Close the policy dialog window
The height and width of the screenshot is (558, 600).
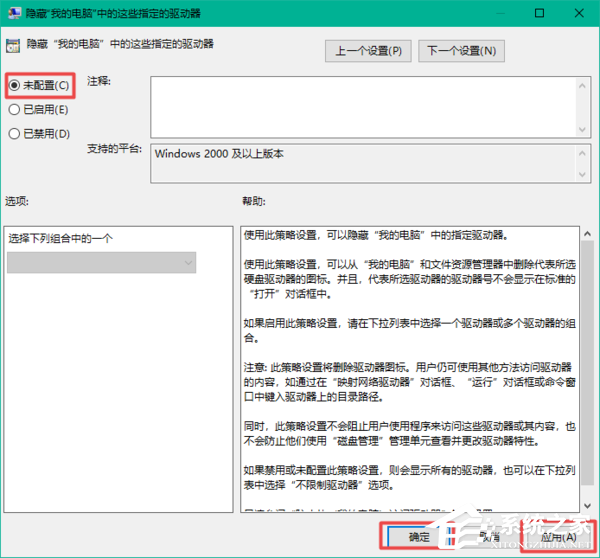click(x=580, y=14)
